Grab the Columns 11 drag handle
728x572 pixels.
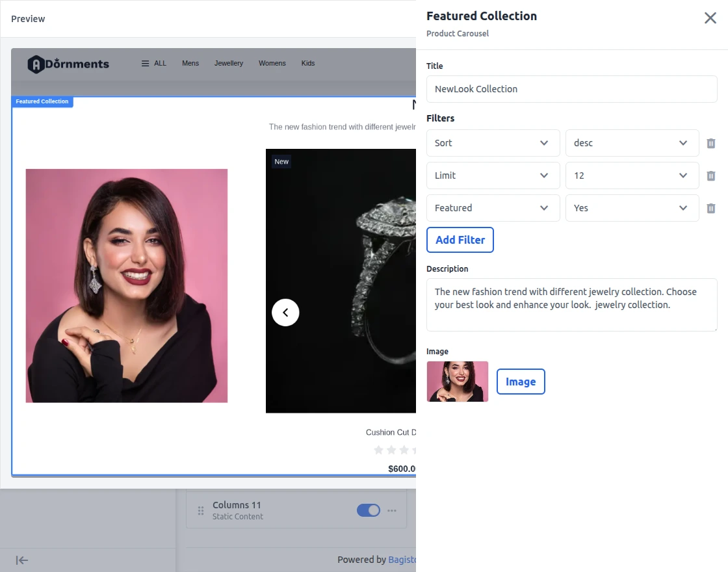point(201,511)
